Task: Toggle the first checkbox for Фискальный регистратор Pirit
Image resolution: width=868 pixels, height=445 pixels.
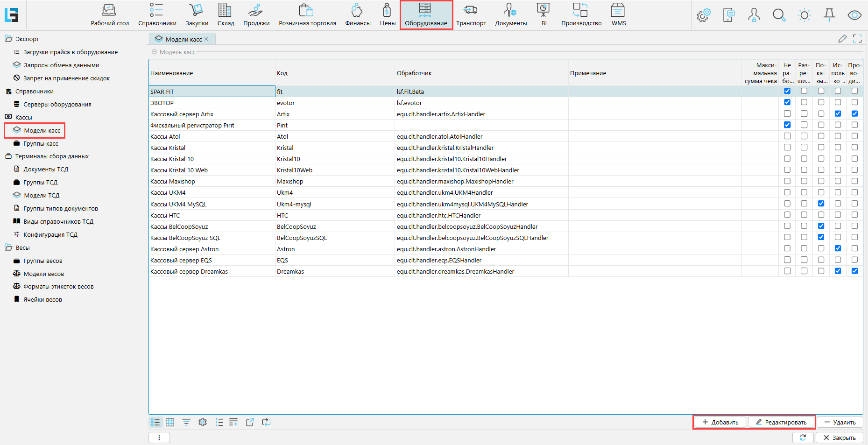Action: [x=787, y=125]
